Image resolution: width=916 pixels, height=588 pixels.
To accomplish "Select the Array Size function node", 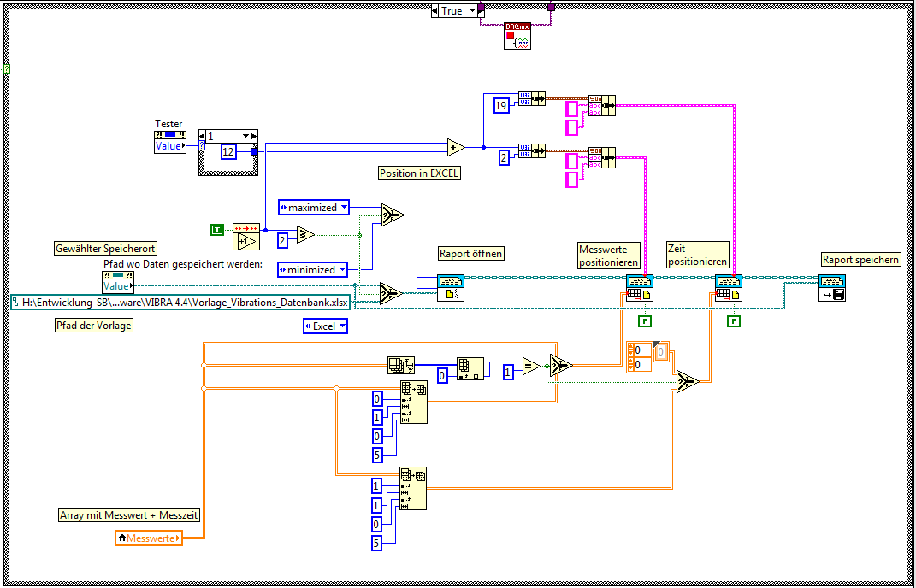I will [x=401, y=366].
